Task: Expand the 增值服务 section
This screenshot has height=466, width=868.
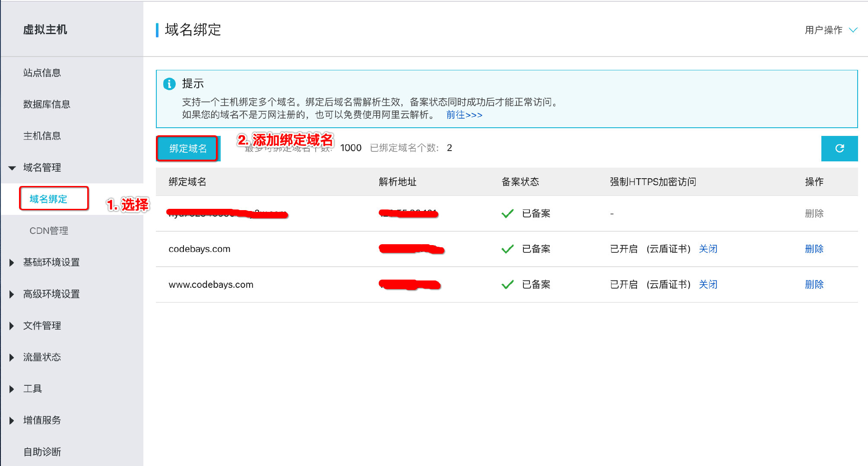Action: 41,420
